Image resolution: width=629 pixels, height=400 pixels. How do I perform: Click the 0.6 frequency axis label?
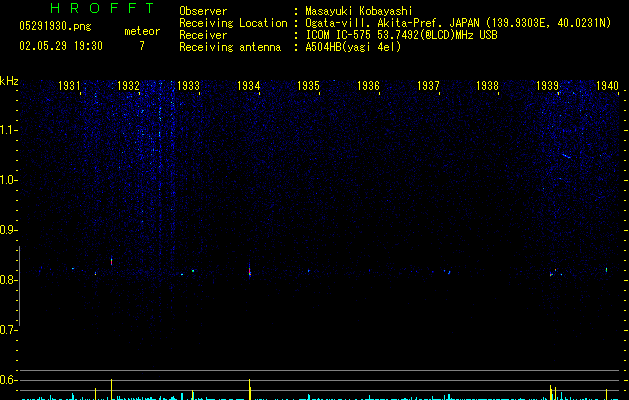click(8, 380)
